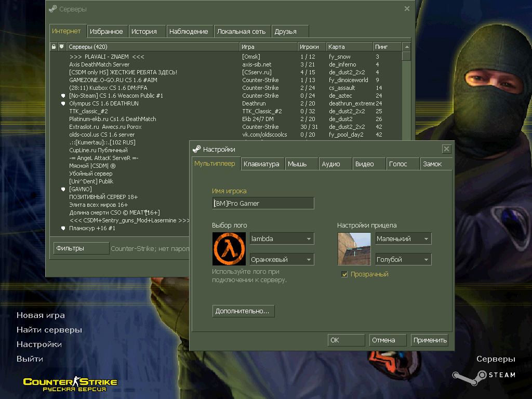Open the Мышь settings tab
532x399 pixels.
point(302,164)
